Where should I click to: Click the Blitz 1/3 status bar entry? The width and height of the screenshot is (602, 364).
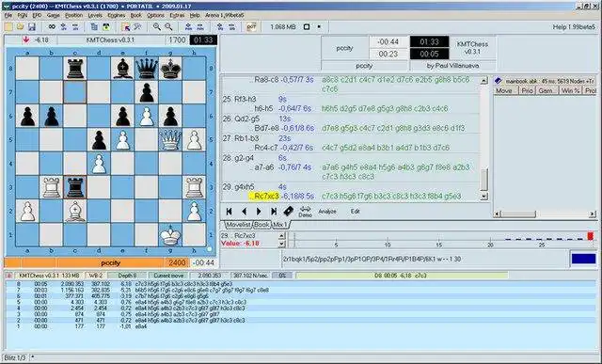(15, 357)
